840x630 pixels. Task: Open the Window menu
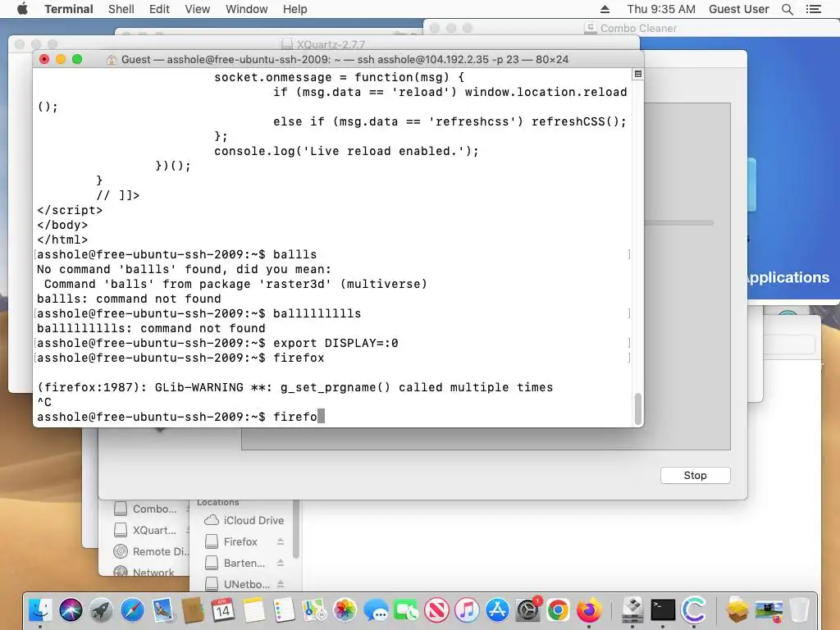pos(246,9)
